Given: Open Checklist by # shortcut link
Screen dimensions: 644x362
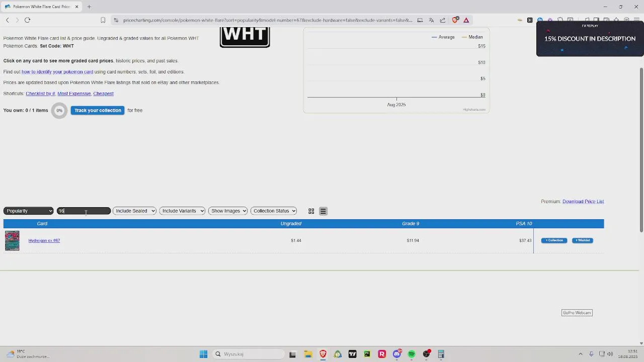Looking at the screenshot, I should click(x=40, y=94).
